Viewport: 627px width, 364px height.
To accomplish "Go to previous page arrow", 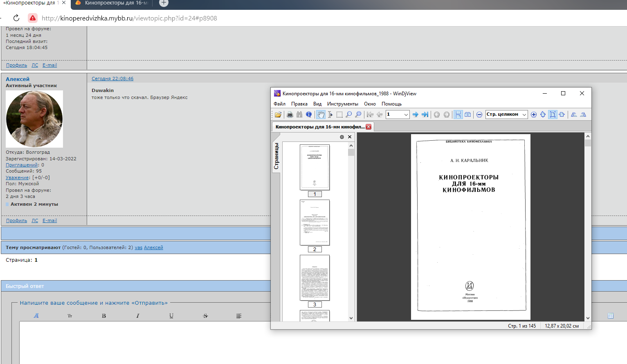I will coord(380,115).
